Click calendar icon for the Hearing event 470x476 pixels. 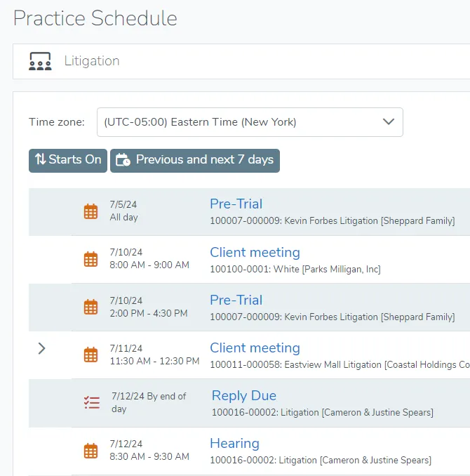click(90, 450)
